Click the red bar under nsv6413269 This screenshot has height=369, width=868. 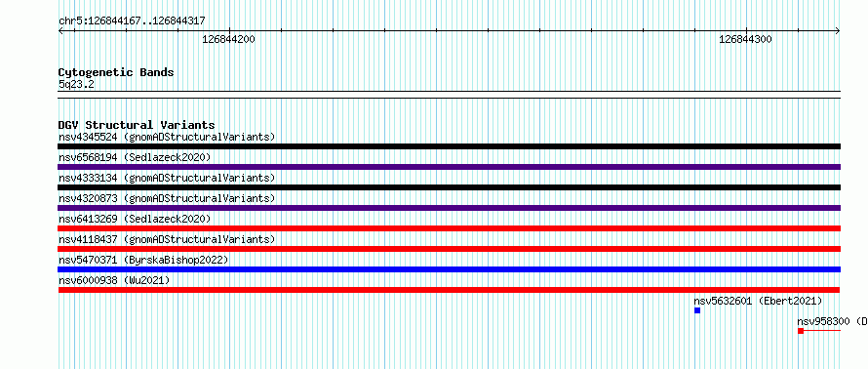pos(449,228)
